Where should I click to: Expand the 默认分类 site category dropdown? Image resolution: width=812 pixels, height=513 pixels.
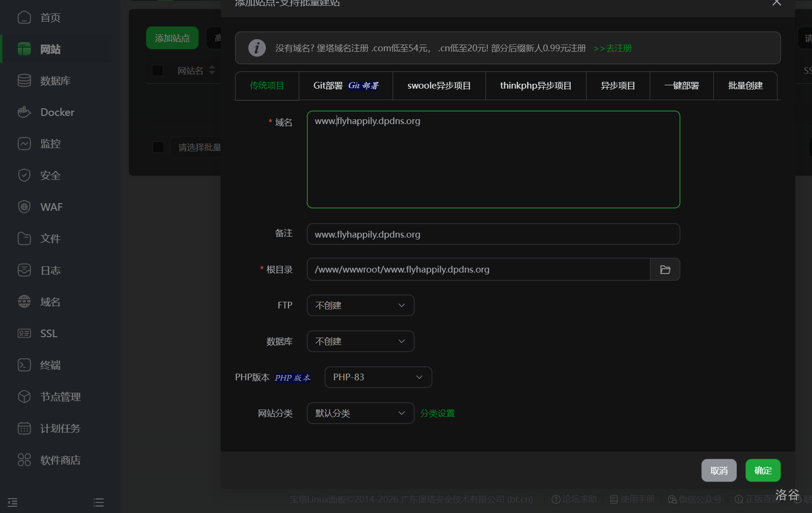(x=361, y=413)
